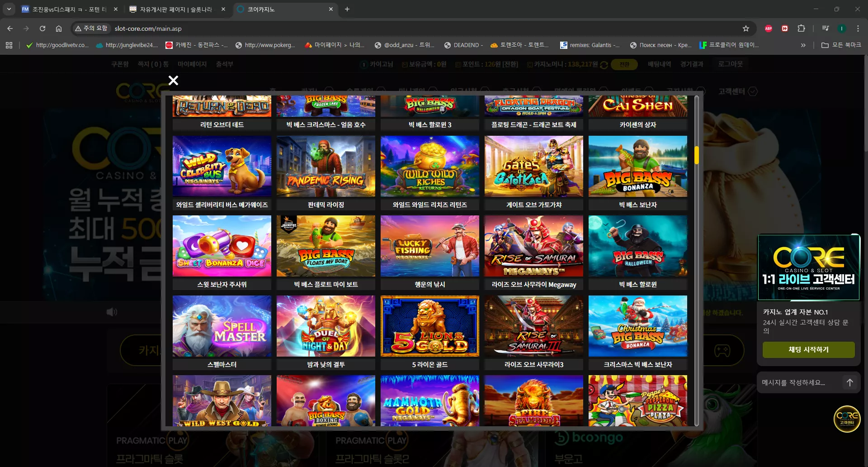Click the 로그아웃 logout link
The height and width of the screenshot is (467, 868).
731,64
